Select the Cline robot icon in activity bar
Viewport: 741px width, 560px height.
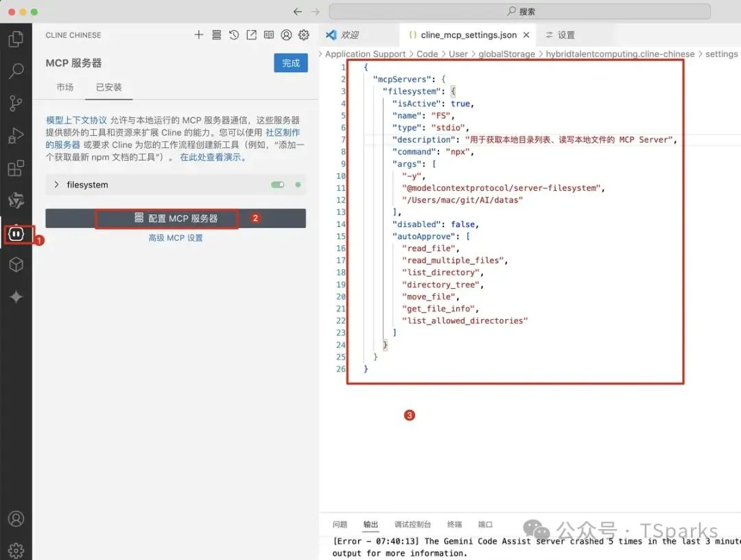coord(16,234)
